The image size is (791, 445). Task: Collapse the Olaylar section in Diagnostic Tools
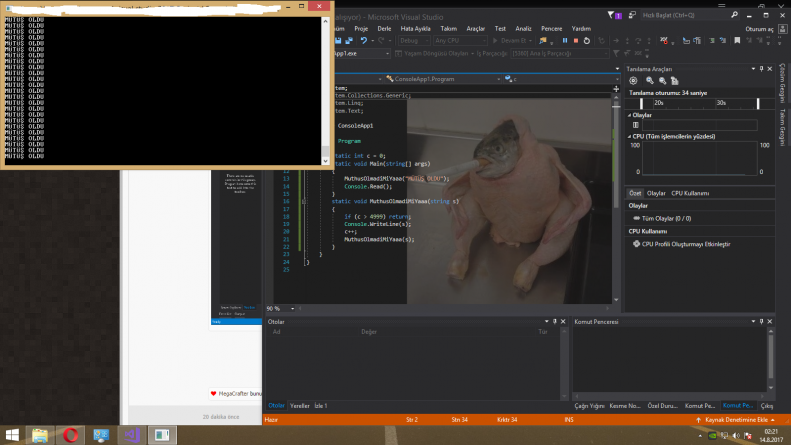click(x=630, y=115)
